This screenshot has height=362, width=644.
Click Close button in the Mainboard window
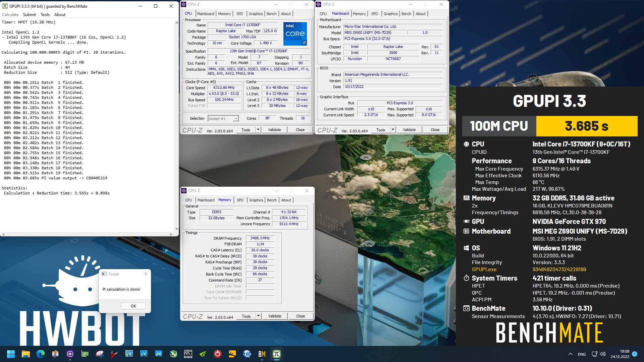pos(435,130)
